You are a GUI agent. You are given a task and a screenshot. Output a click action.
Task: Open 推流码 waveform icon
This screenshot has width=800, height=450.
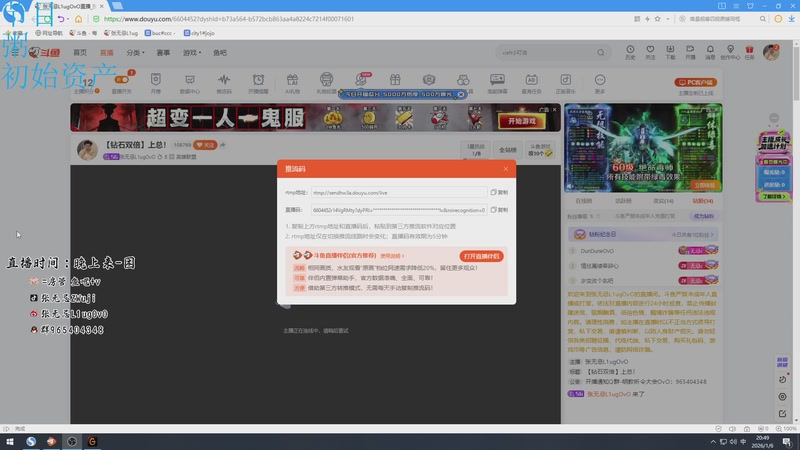pos(224,83)
